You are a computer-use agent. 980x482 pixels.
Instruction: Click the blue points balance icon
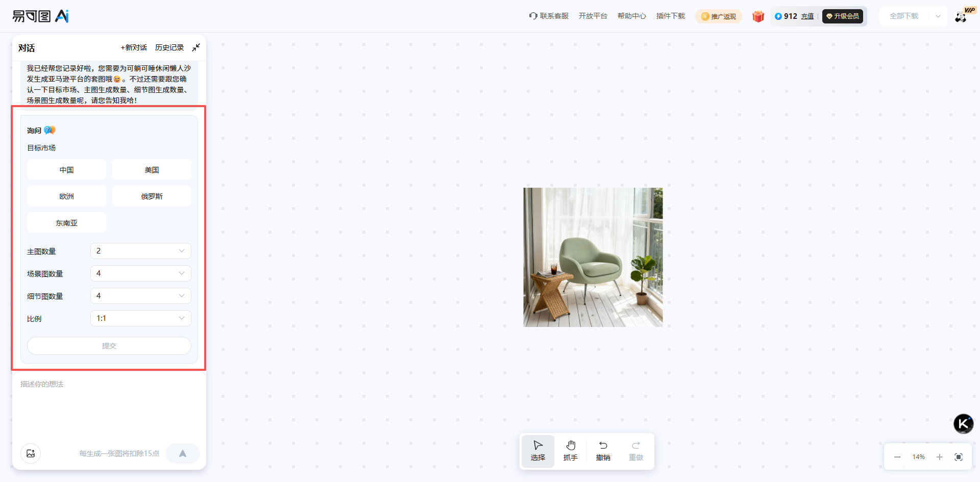pyautogui.click(x=778, y=16)
